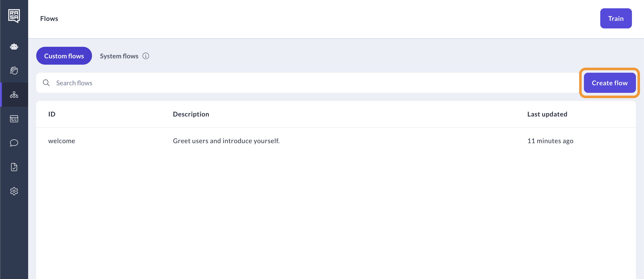Screen dimensions: 644x279
Task: Select the assistant bot icon in the sidebar
Action: coord(14,46)
